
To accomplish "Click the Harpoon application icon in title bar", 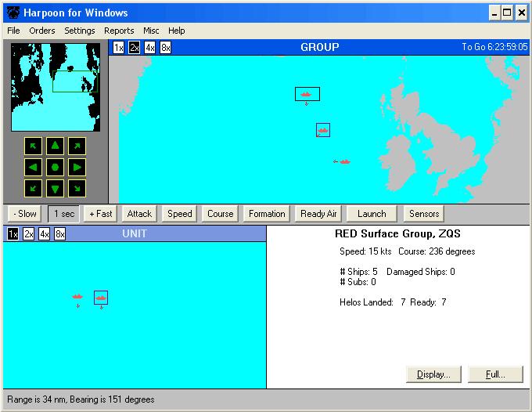I will click(13, 13).
